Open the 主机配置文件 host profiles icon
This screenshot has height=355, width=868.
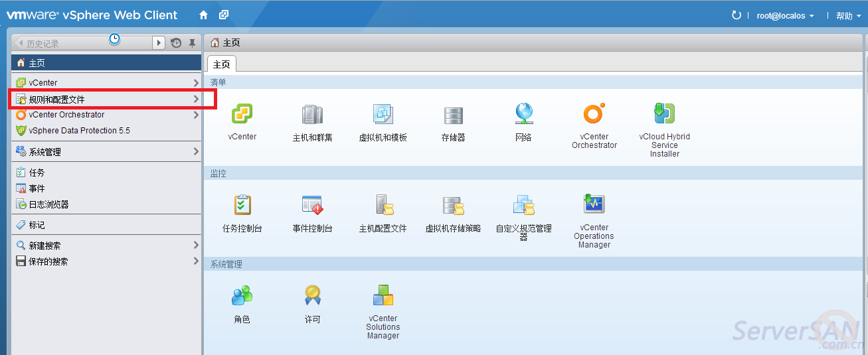[x=383, y=205]
